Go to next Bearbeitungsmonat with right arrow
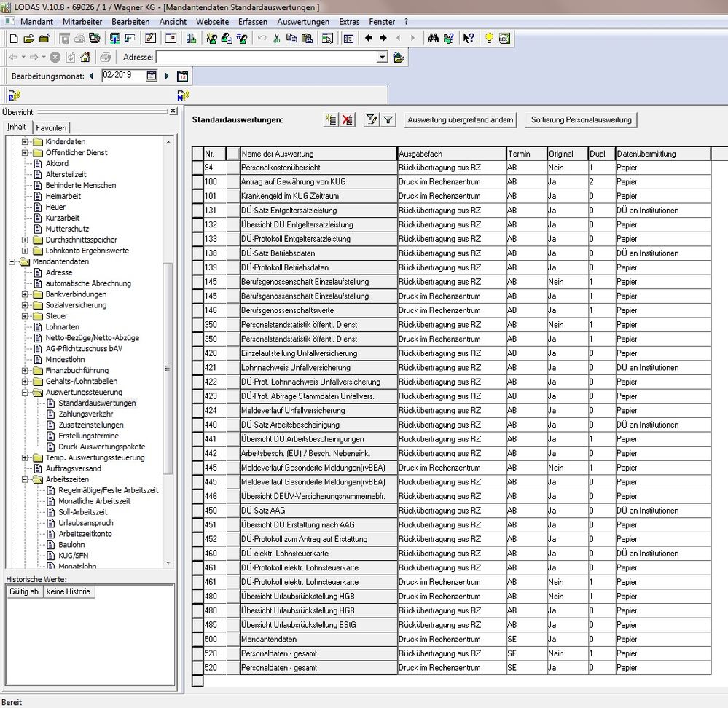 (167, 76)
